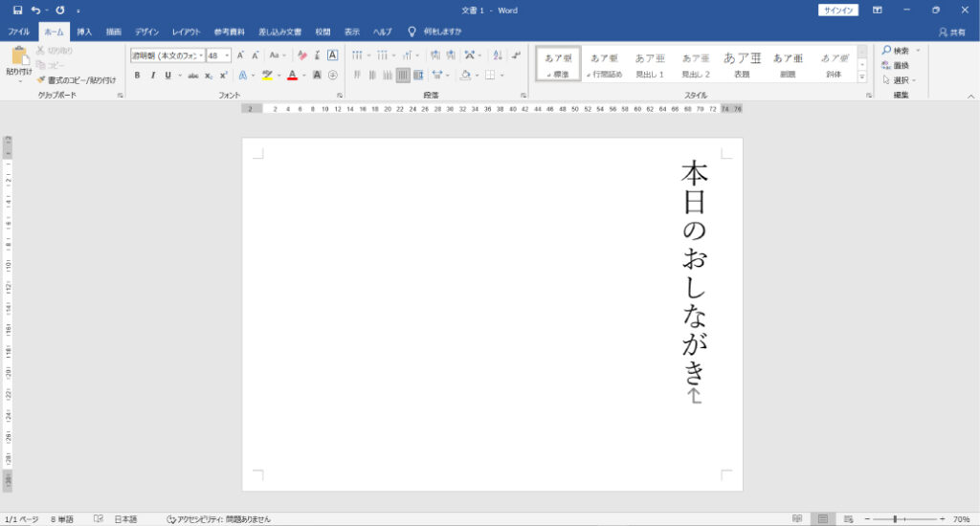Switch to Read Mode view in status bar
980x526 pixels.
coord(797,519)
